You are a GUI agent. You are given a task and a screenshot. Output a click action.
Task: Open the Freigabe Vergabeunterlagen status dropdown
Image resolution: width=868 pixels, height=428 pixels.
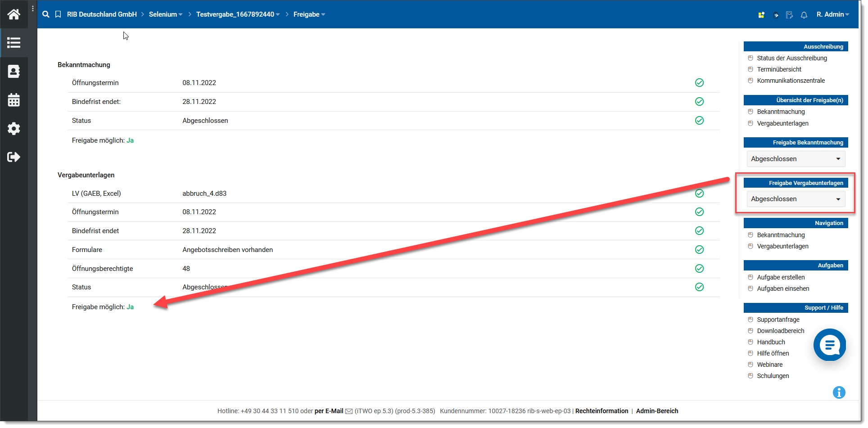tap(796, 199)
